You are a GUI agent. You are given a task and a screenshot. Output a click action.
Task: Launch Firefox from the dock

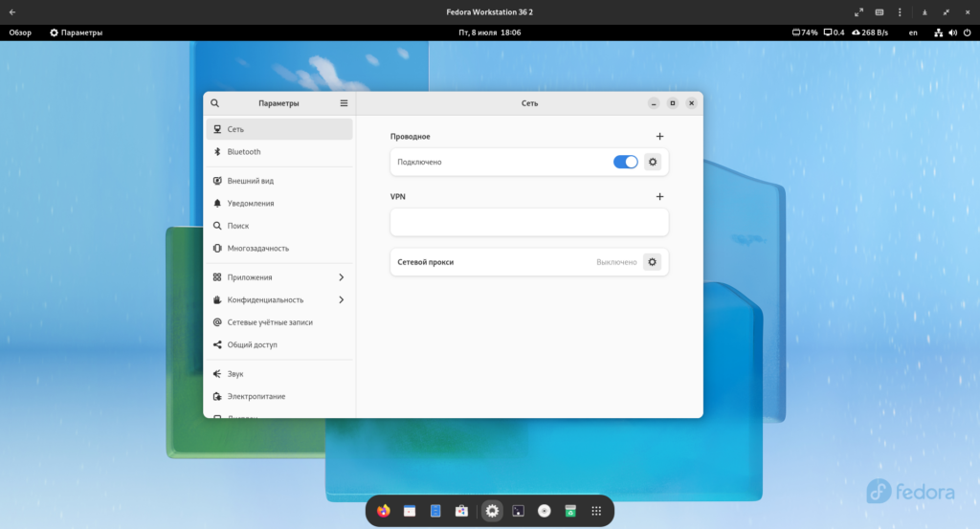[x=384, y=512]
